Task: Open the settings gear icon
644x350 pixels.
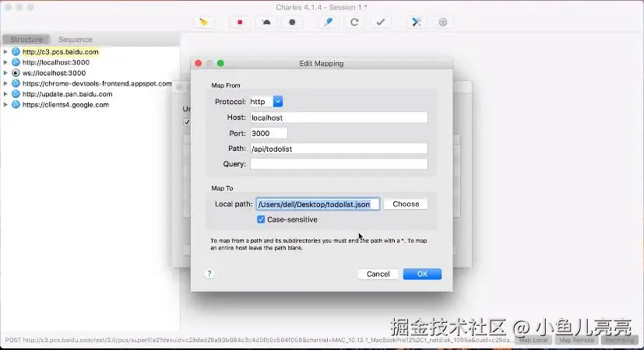Action: 443,22
